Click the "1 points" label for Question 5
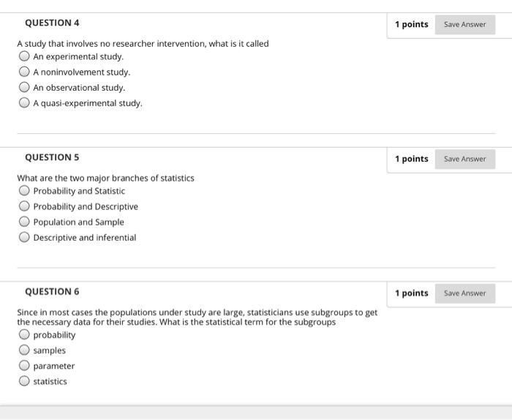 coord(411,159)
